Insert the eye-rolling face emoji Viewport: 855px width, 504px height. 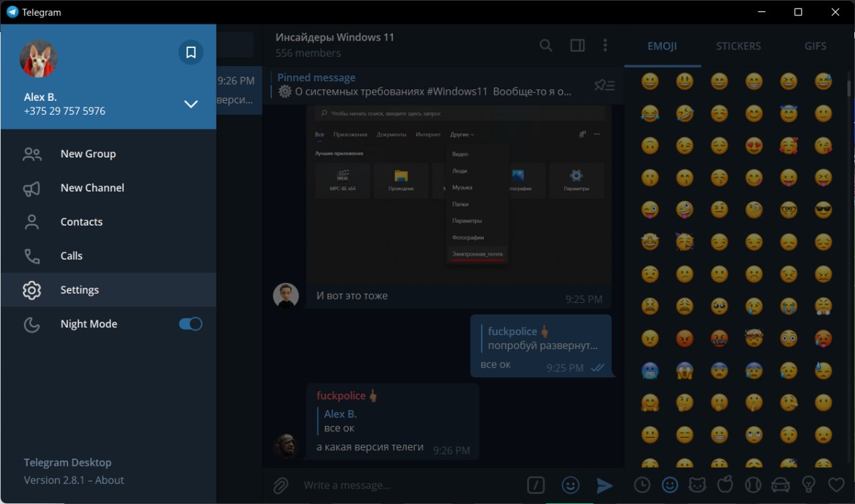754,434
